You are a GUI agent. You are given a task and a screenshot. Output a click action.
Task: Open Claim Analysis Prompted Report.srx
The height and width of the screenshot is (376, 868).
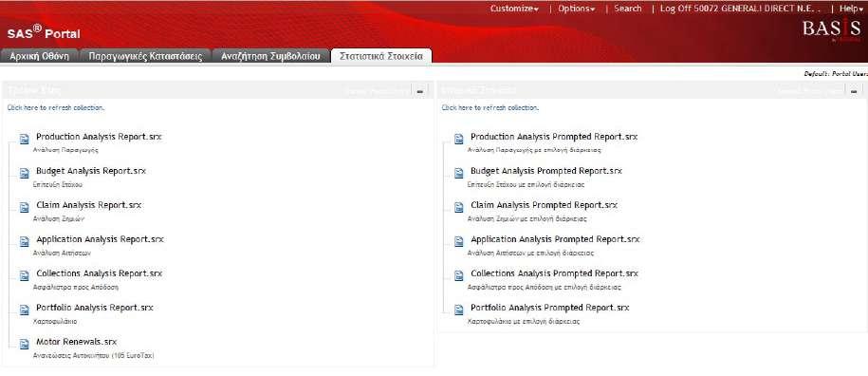[x=545, y=205]
